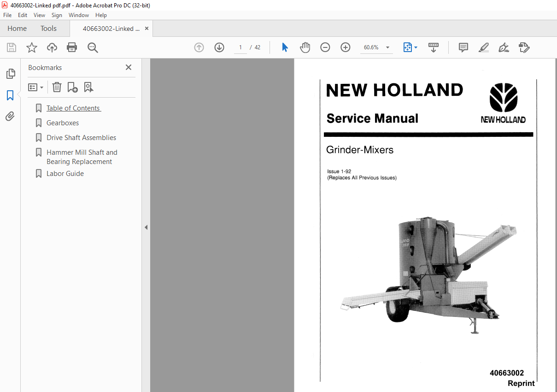Toggle the Bookmarks side panel icon
557x392 pixels.
(10, 95)
